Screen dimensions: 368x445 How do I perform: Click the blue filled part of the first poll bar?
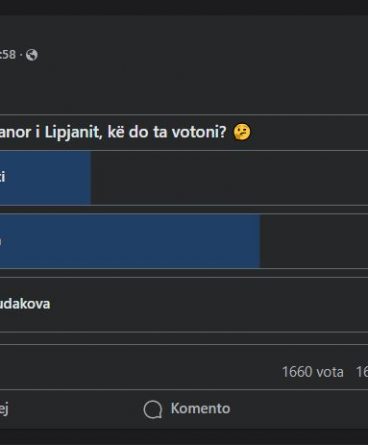click(45, 177)
